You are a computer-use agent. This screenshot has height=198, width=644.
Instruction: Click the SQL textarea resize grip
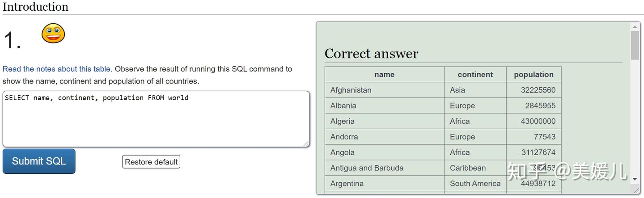pyautogui.click(x=306, y=143)
